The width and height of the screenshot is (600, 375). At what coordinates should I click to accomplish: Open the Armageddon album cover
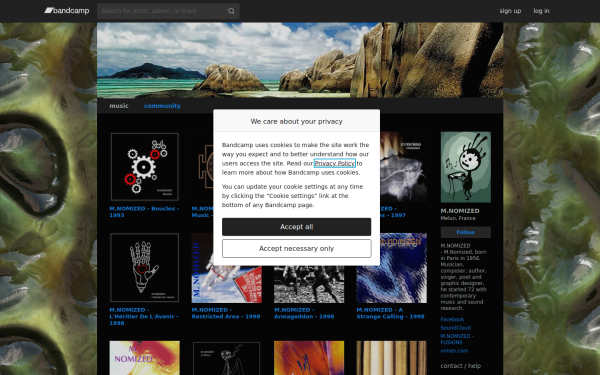point(309,284)
